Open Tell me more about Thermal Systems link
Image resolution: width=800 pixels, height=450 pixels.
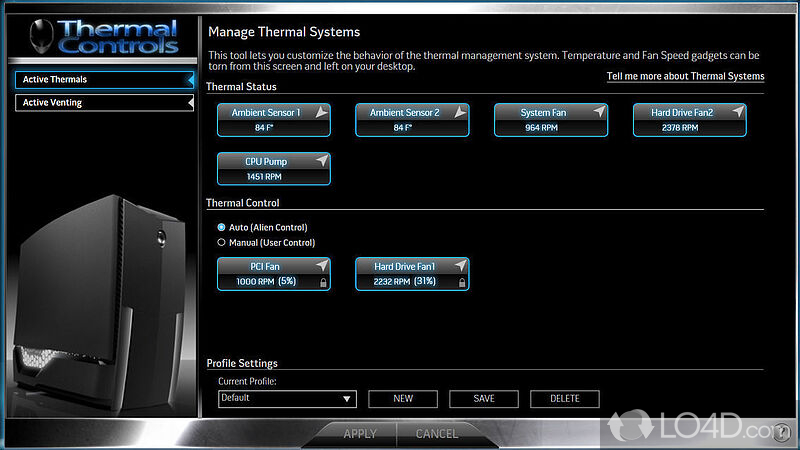coord(685,77)
